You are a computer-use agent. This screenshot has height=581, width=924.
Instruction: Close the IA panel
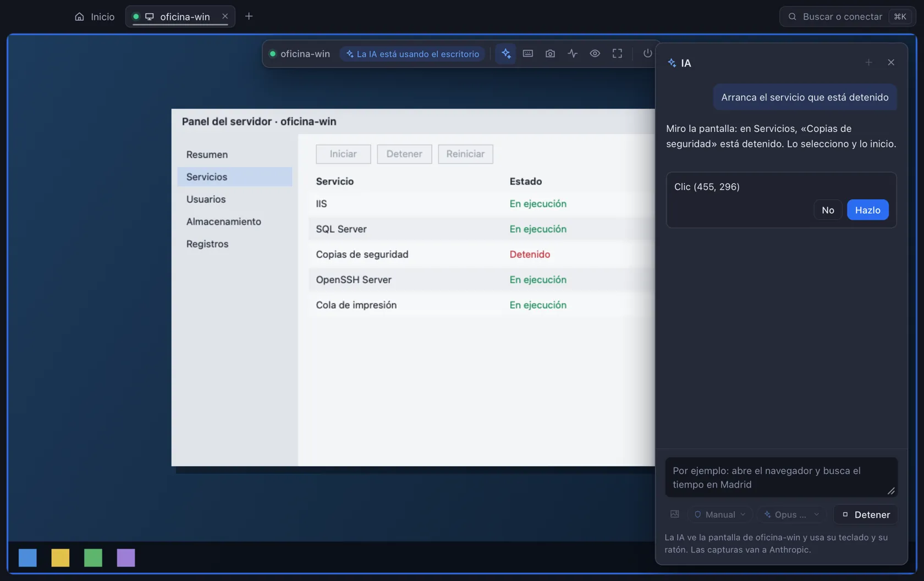pos(891,63)
